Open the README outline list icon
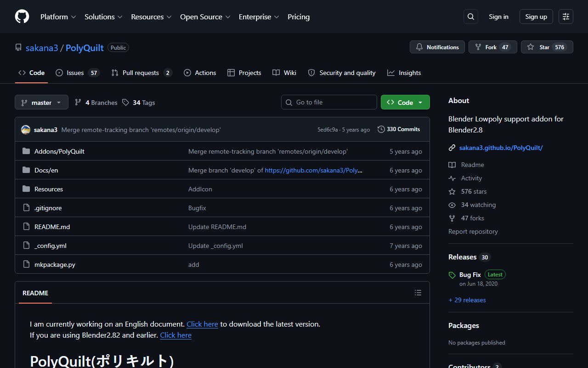Image resolution: width=588 pixels, height=368 pixels. 418,293
